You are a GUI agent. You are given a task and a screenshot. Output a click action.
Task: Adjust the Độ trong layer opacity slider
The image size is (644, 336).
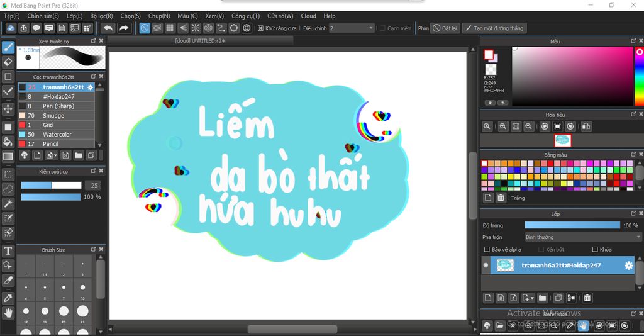[572, 225]
